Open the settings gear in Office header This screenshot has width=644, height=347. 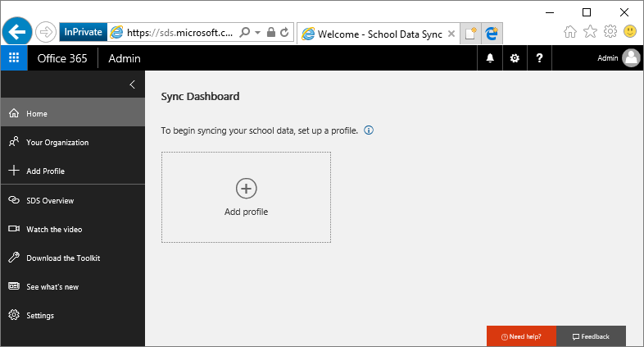(515, 58)
